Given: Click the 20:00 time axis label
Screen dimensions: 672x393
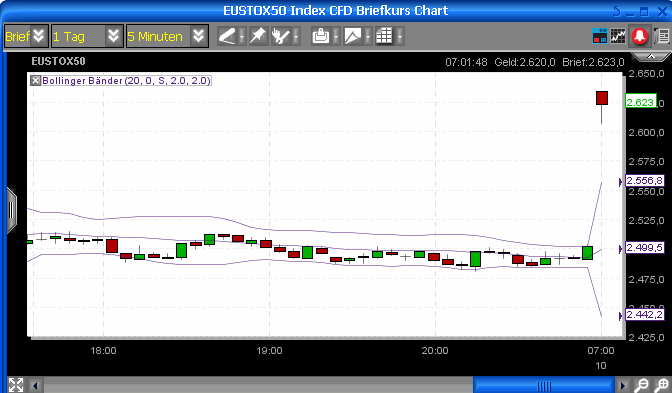Looking at the screenshot, I should (x=435, y=351).
